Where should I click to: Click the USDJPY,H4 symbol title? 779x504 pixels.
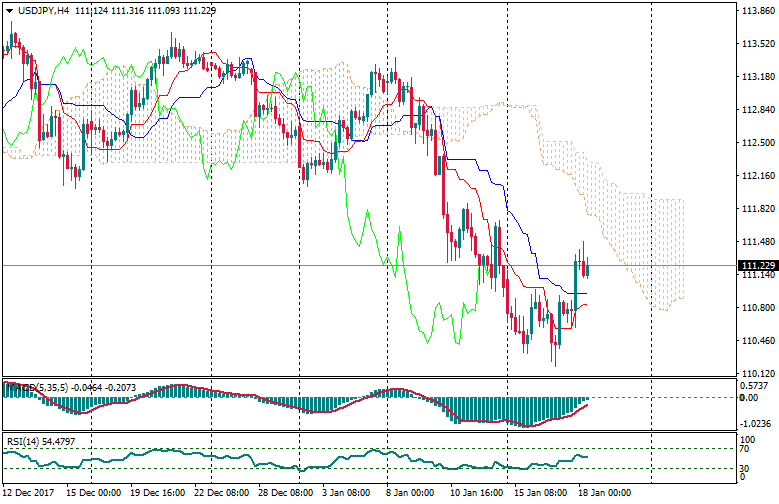click(x=43, y=10)
